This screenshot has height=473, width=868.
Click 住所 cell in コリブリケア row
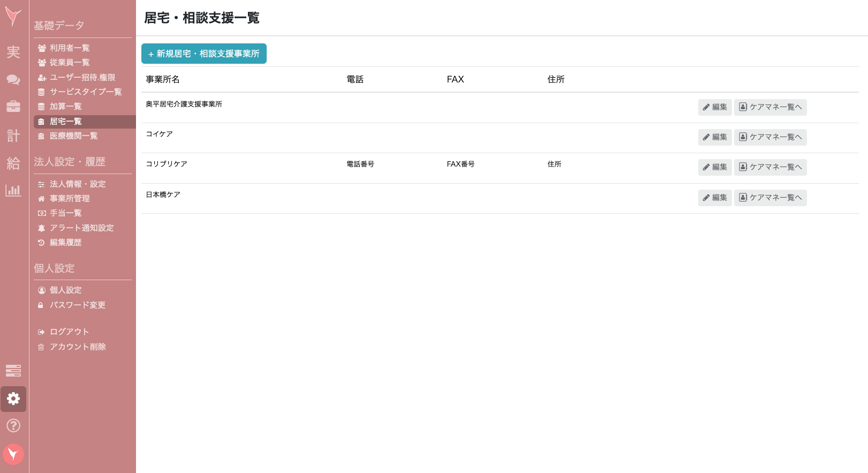point(554,164)
